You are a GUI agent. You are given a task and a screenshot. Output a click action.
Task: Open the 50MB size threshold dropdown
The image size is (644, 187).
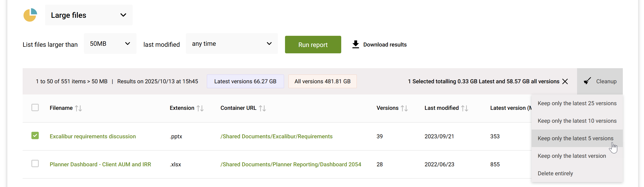[110, 44]
